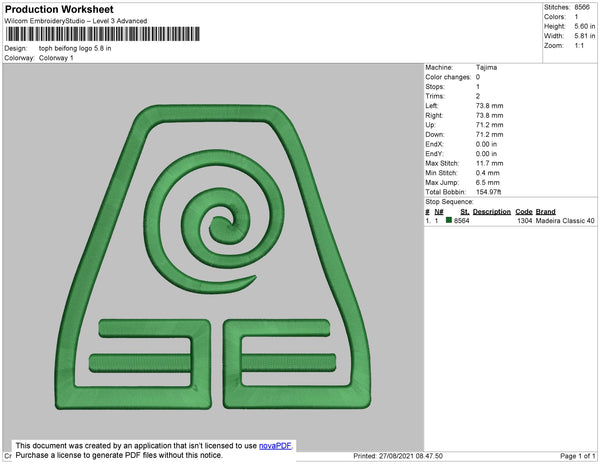The height and width of the screenshot is (464, 600).
Task: Select stitch count 8564 in stop sequence
Action: (461, 221)
